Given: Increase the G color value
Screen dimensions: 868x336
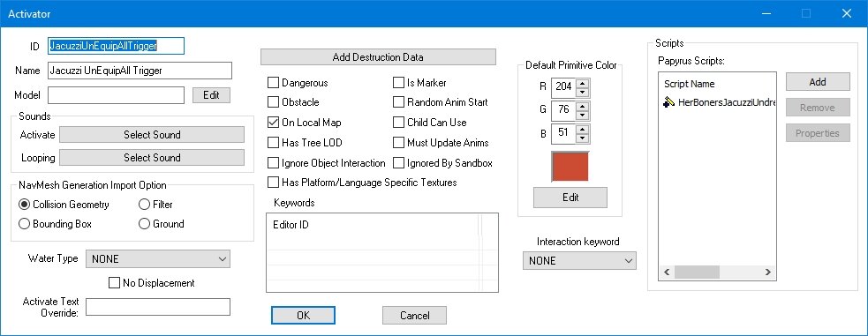Looking at the screenshot, I should 583,106.
